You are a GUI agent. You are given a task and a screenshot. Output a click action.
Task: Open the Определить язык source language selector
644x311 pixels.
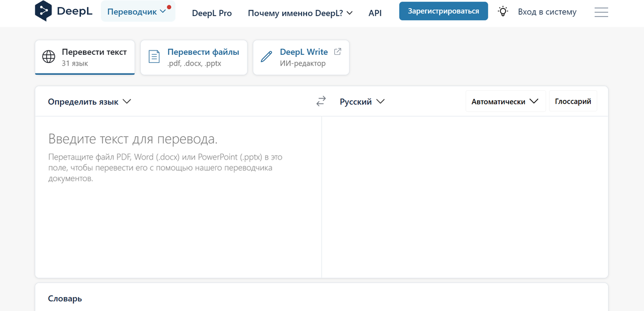pyautogui.click(x=90, y=102)
